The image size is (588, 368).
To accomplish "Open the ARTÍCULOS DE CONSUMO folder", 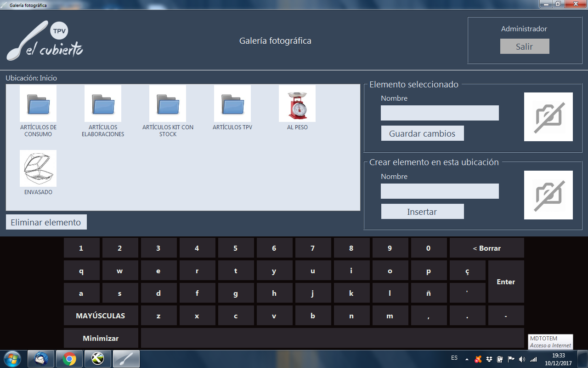I will (x=38, y=103).
